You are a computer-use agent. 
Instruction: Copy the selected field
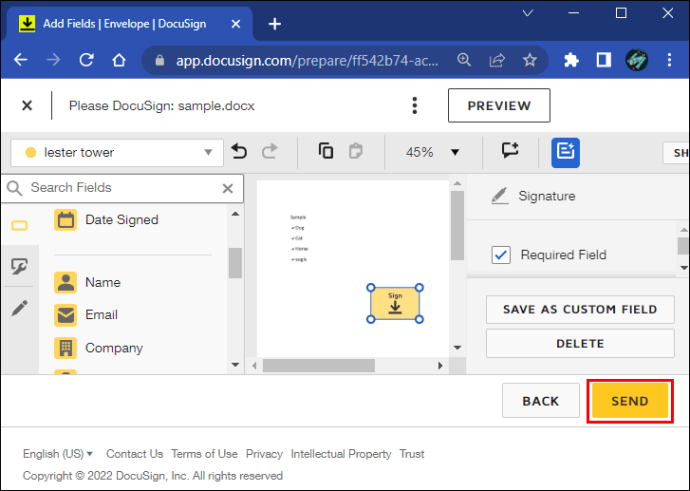pos(326,151)
